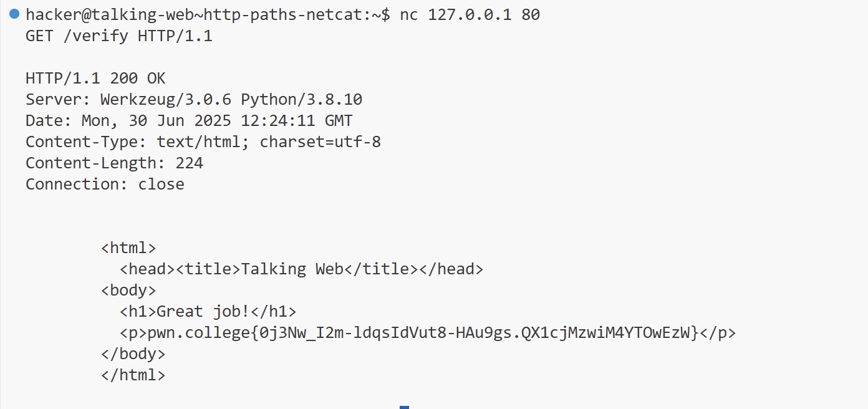
Task: Click the closing </body> tag
Action: point(133,354)
